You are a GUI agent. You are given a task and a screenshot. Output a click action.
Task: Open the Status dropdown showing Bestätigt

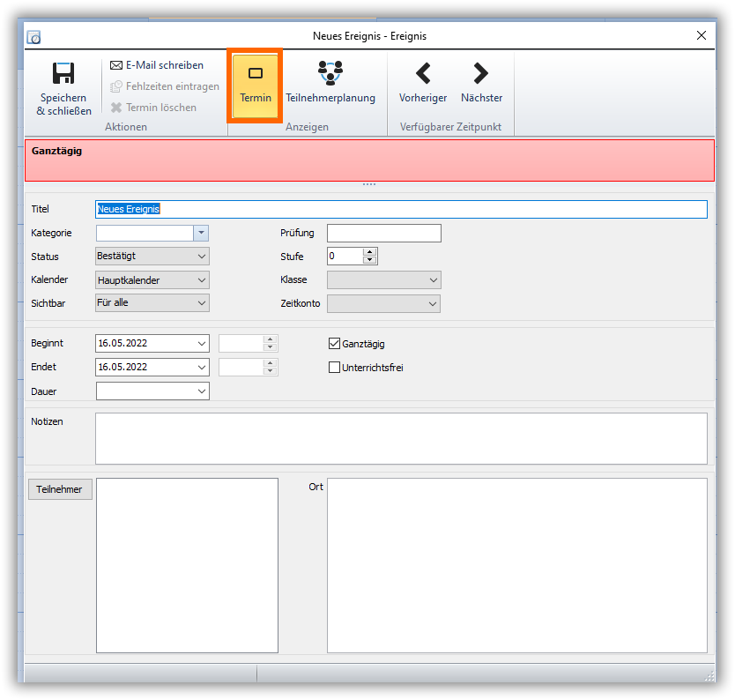coord(202,257)
